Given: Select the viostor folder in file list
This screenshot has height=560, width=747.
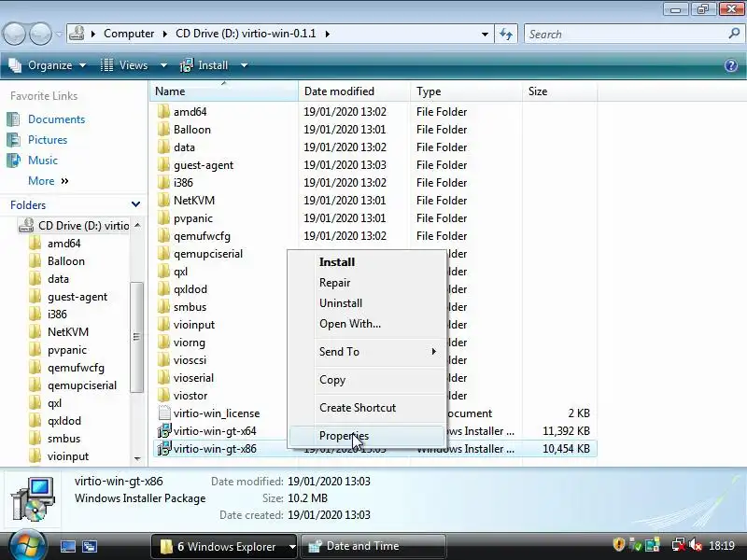Looking at the screenshot, I should tap(190, 396).
